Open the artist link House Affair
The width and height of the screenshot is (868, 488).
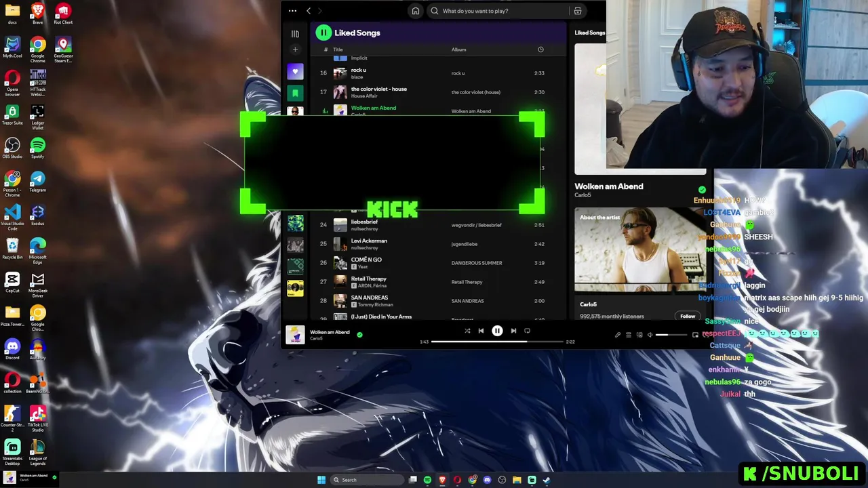[x=364, y=96]
